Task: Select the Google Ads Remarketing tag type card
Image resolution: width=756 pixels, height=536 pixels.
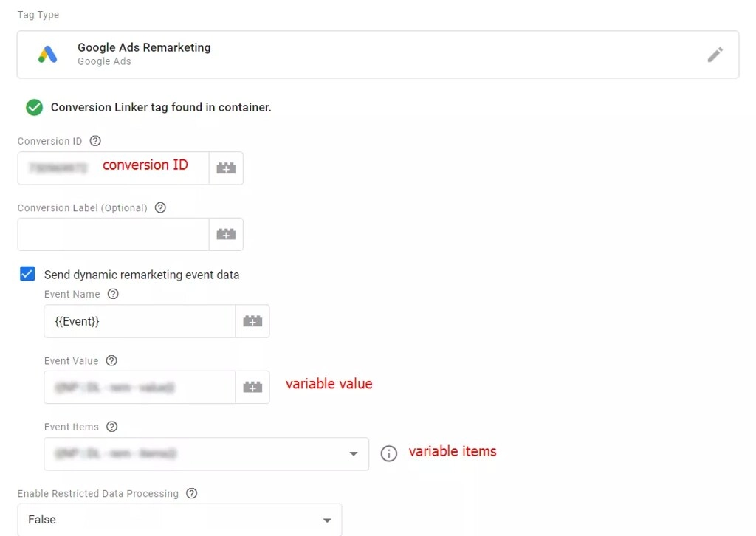Action: tap(295, 54)
